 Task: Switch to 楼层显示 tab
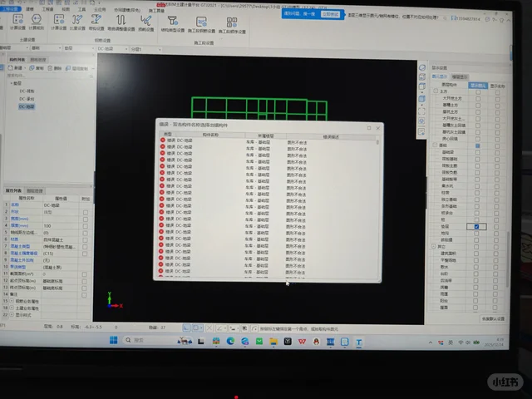point(460,77)
